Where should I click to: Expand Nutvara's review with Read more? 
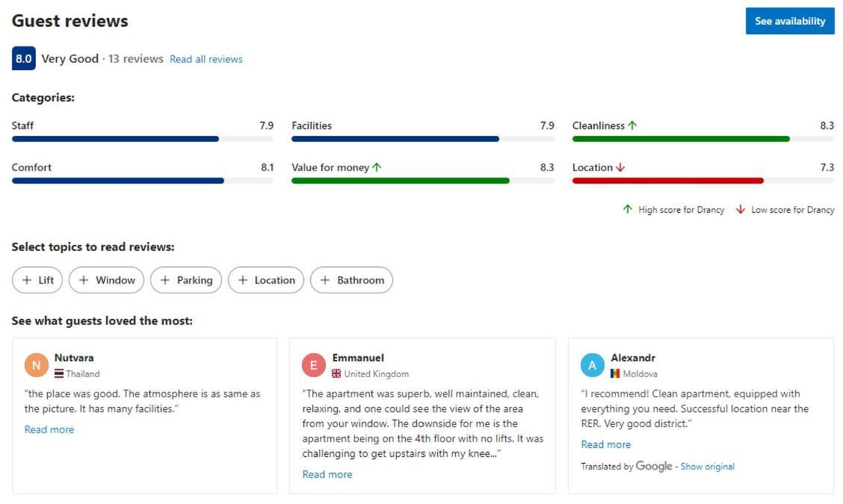click(49, 429)
